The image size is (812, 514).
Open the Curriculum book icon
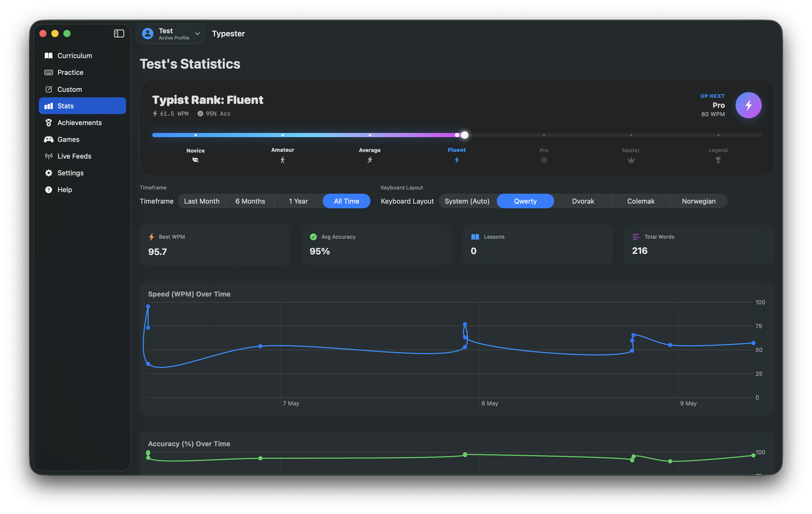click(x=49, y=56)
